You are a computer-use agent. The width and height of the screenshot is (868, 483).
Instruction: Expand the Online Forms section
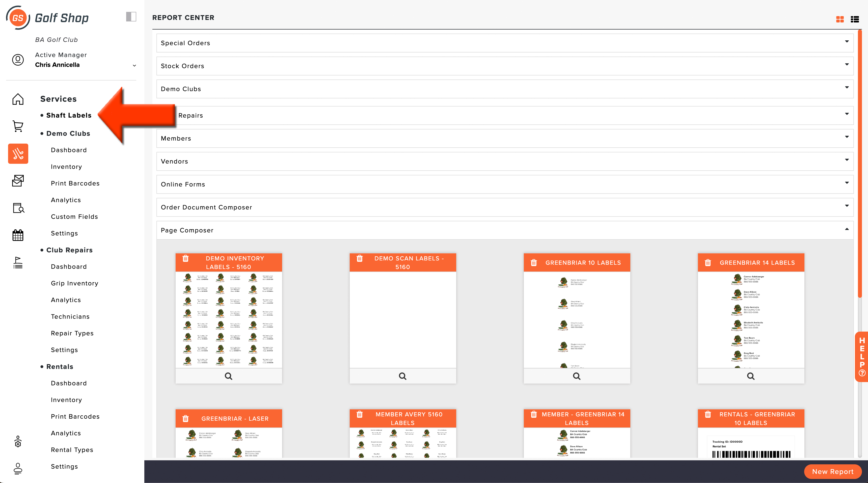pos(505,184)
